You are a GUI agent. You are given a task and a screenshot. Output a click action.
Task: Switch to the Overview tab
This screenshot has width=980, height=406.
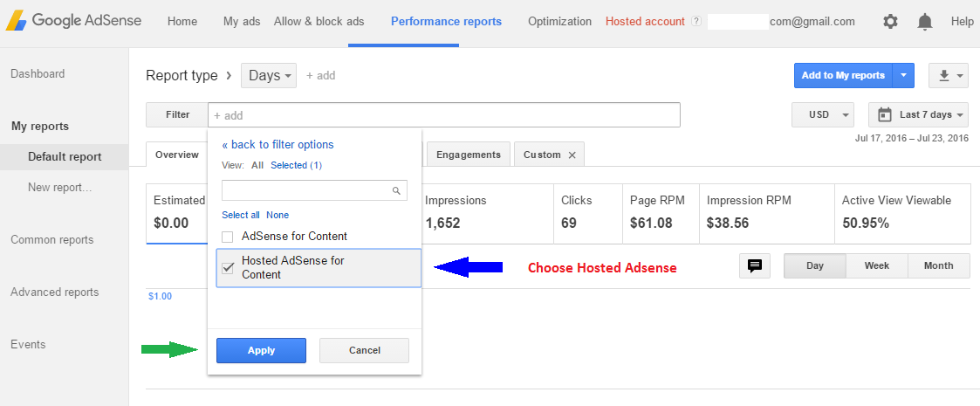(x=177, y=155)
